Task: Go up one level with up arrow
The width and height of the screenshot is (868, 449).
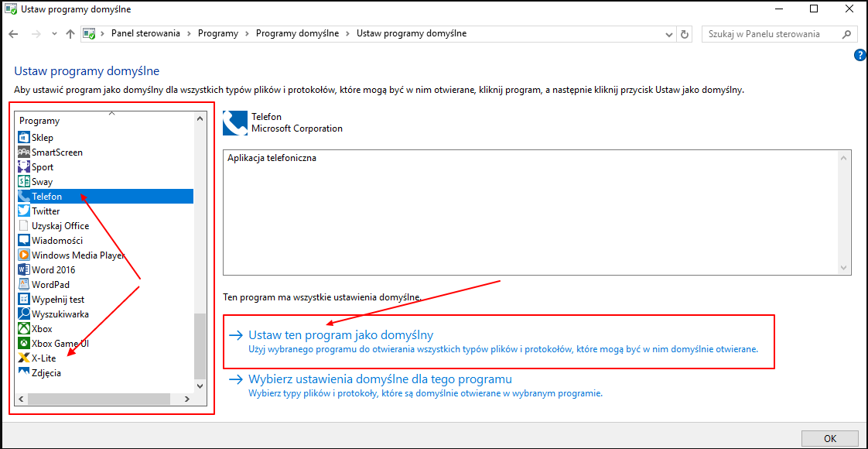Action: pos(70,34)
